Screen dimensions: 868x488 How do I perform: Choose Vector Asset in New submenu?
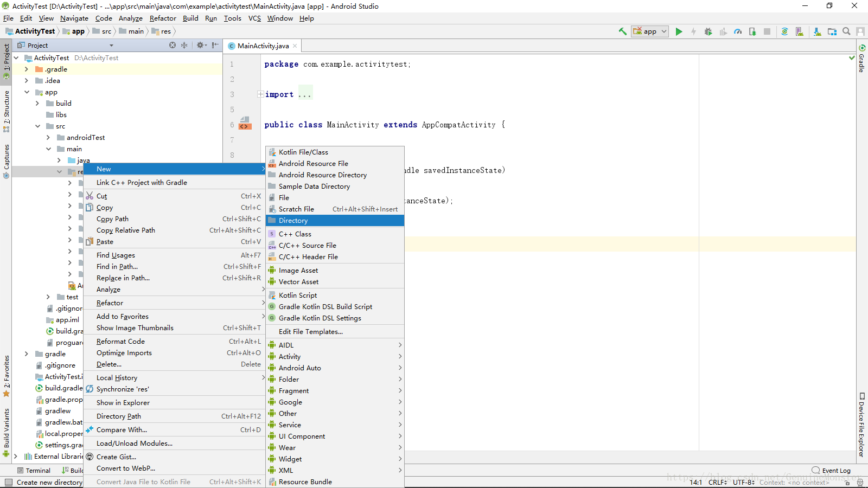click(x=335, y=282)
